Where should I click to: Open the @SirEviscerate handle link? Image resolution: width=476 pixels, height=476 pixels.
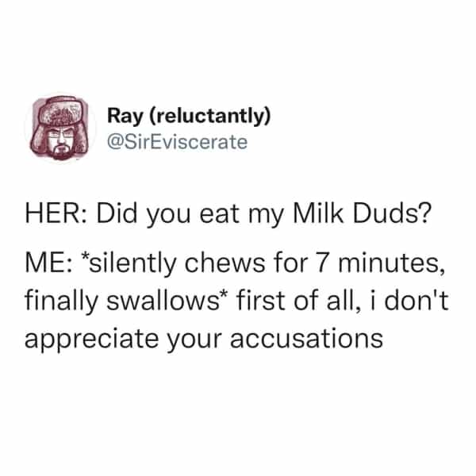(178, 142)
